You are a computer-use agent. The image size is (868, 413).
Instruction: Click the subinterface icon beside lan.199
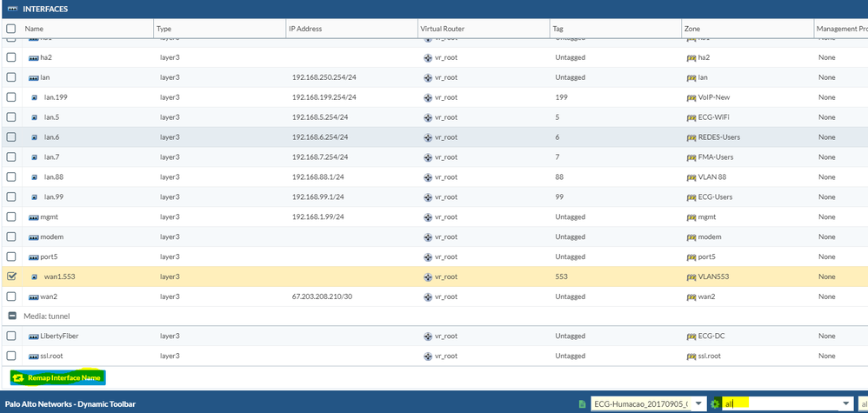pyautogui.click(x=34, y=97)
